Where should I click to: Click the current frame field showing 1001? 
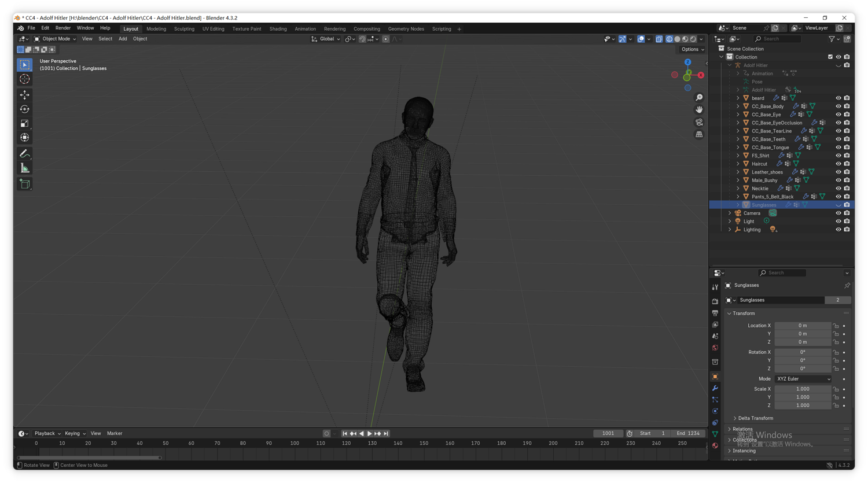[608, 434]
